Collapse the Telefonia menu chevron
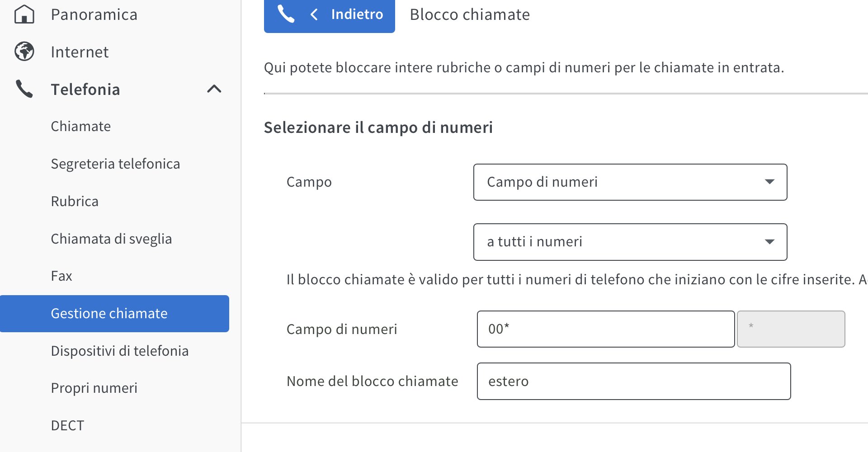The image size is (868, 452). click(214, 89)
